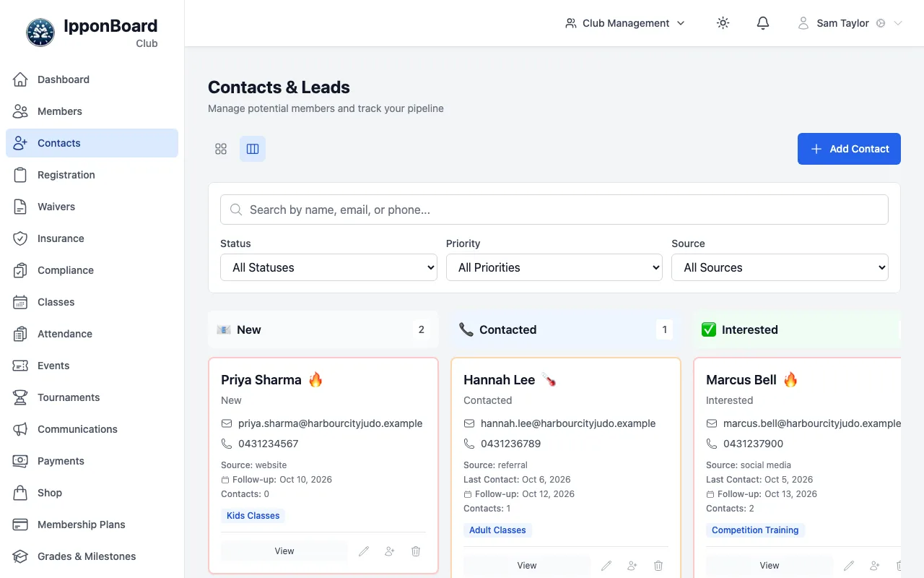
Task: Click the Adult Classes tag
Action: click(497, 530)
